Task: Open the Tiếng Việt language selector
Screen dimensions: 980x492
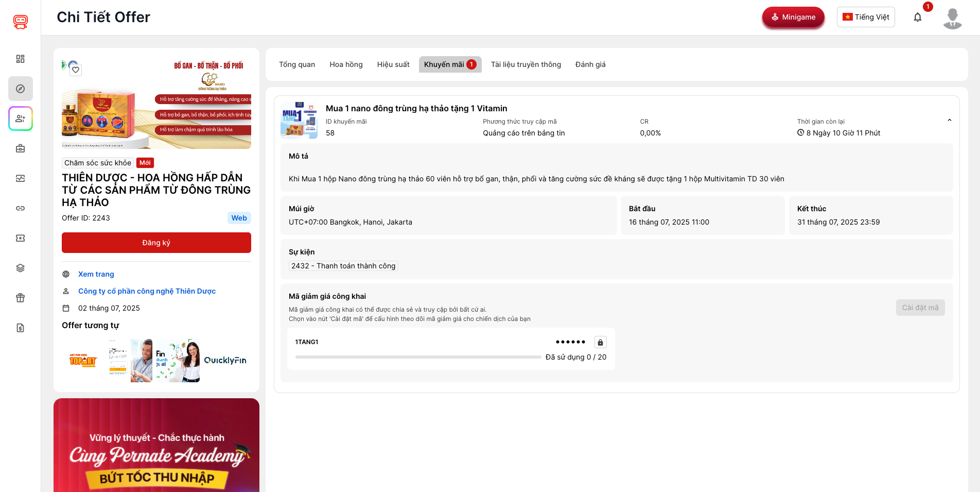Action: point(866,17)
